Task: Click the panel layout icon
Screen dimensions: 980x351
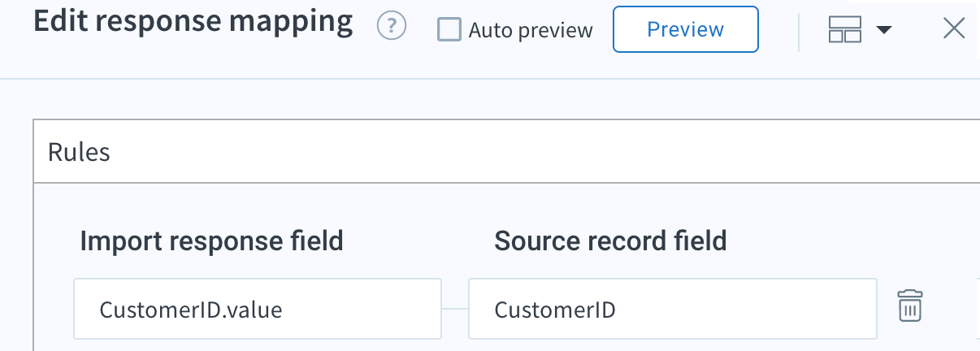Action: pyautogui.click(x=844, y=30)
